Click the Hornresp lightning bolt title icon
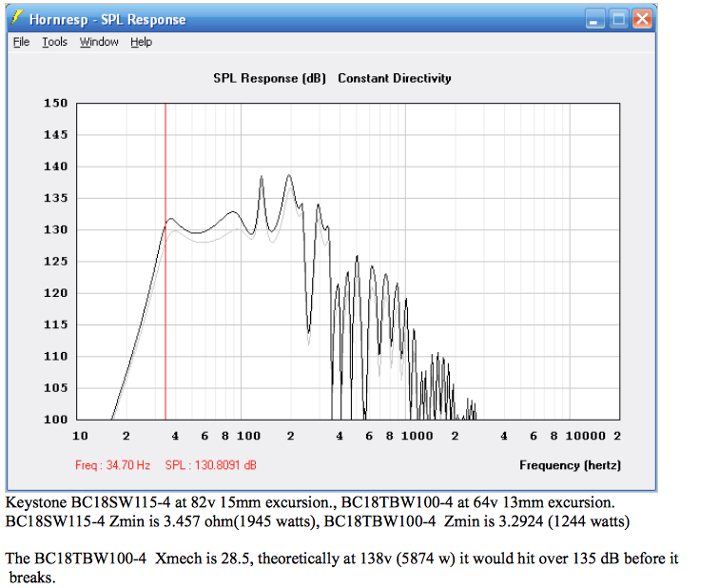 point(17,18)
